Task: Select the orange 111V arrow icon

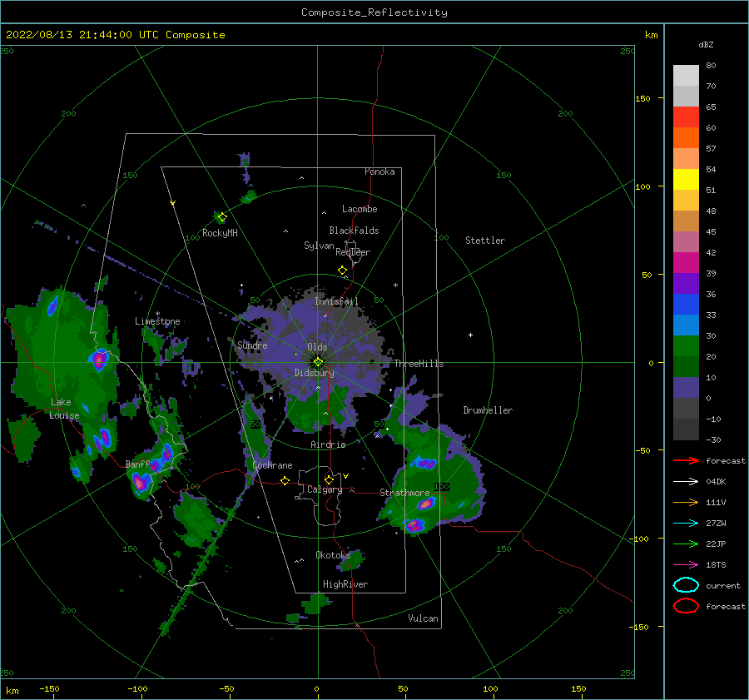Action: (x=686, y=502)
